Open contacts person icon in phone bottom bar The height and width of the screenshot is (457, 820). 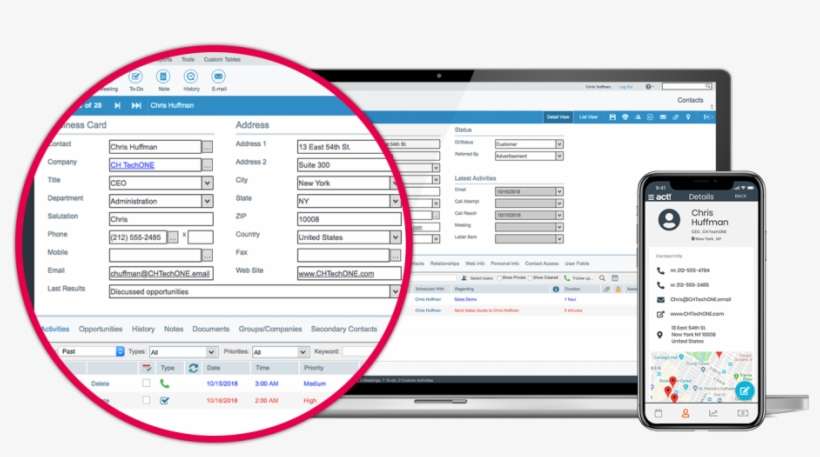(x=685, y=414)
